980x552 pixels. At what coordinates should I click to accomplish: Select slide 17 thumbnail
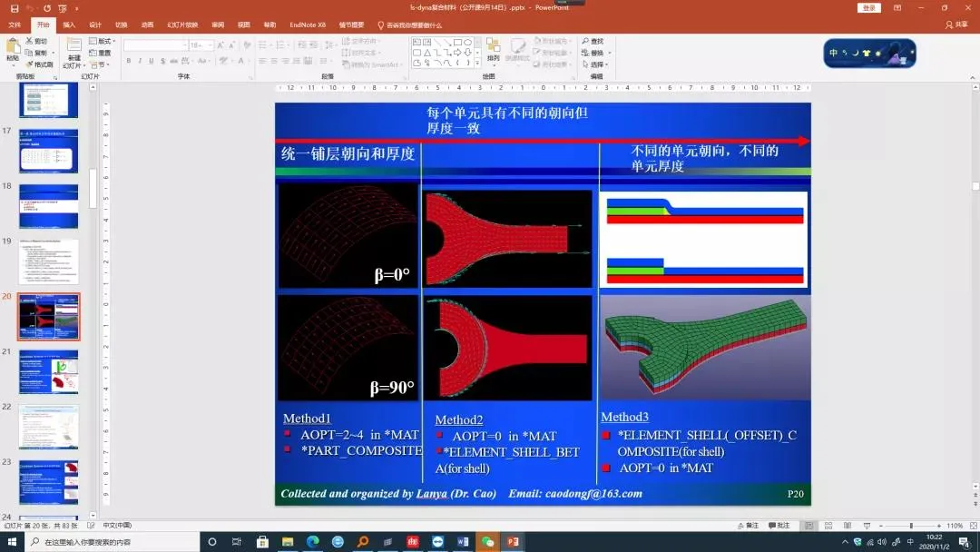click(49, 152)
